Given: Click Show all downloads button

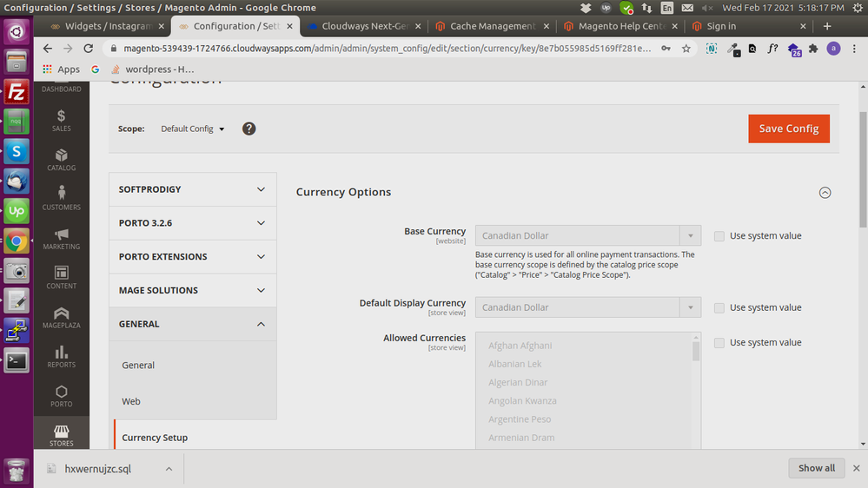Looking at the screenshot, I should click(816, 468).
